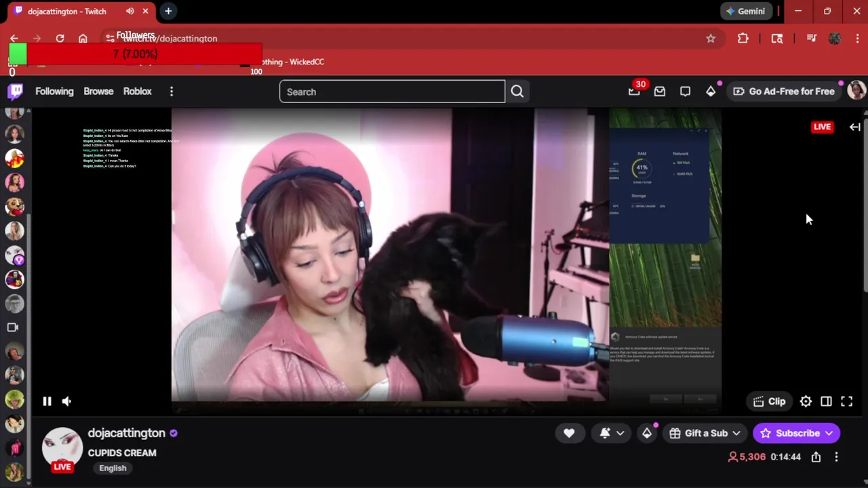The image size is (868, 488).
Task: Open the browser extensions puzzle icon
Action: 743,39
